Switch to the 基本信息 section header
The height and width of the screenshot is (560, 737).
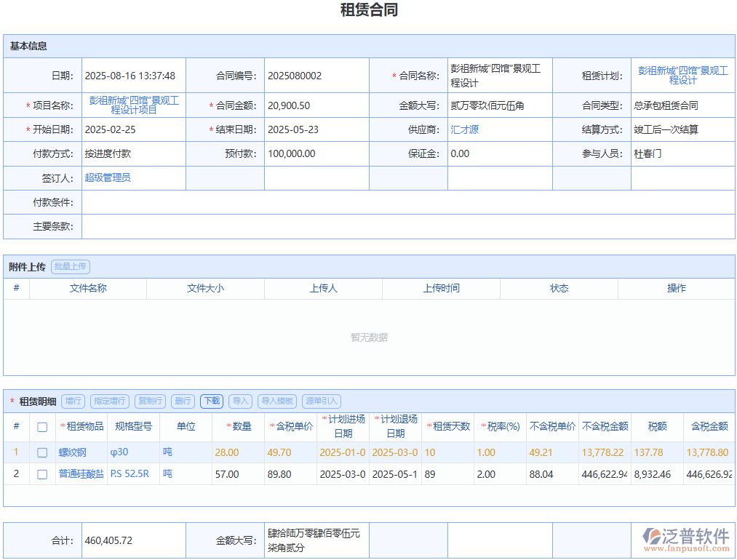click(x=30, y=46)
